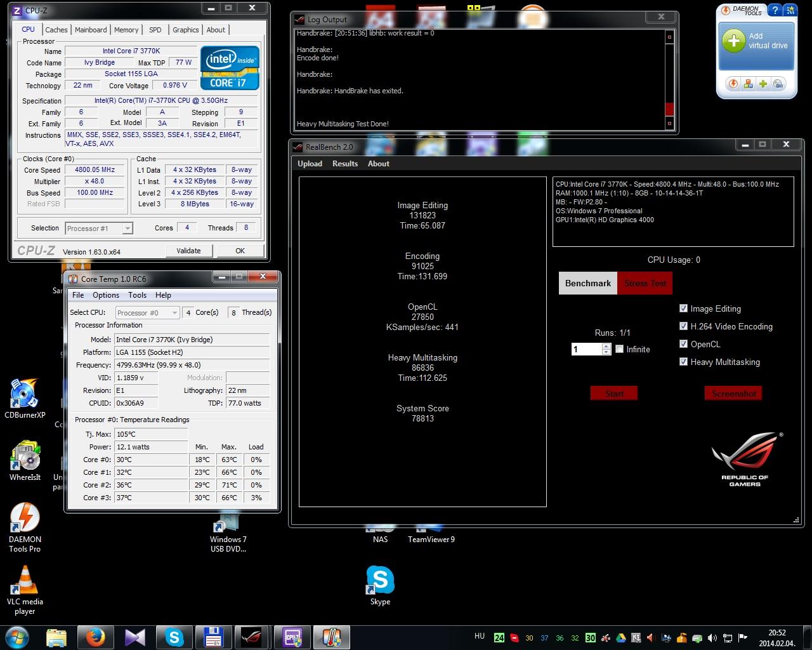
Task: Open Results menu in RealBench
Action: 345,164
